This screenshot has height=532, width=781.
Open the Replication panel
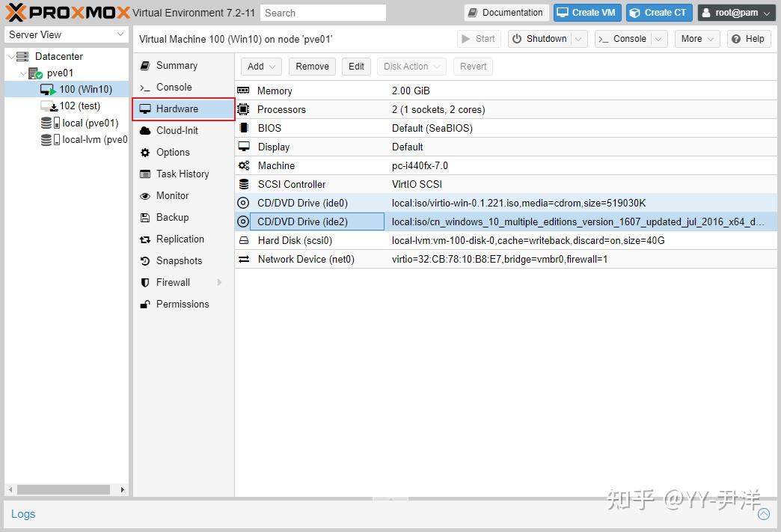181,239
